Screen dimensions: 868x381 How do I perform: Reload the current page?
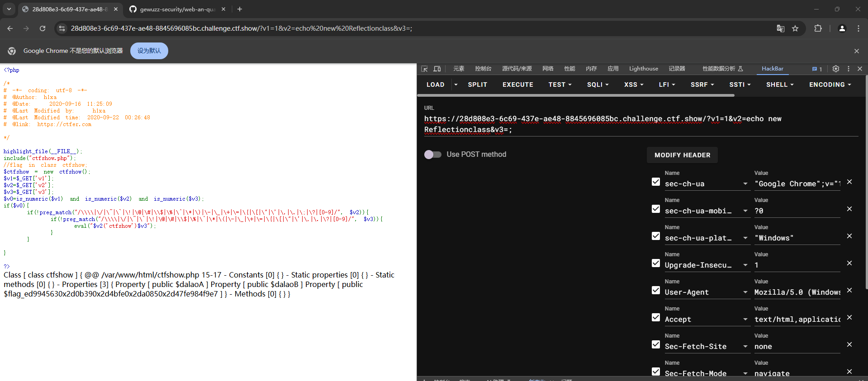(x=43, y=28)
